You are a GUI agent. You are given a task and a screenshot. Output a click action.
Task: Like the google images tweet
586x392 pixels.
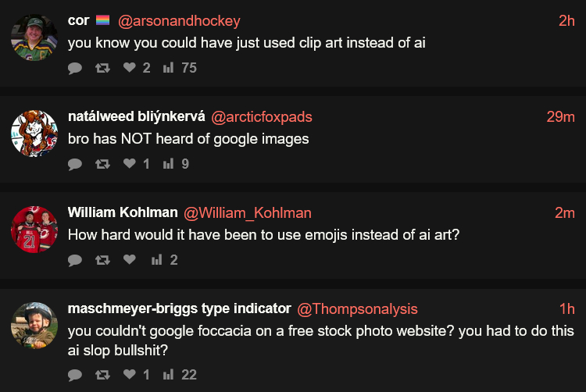click(x=129, y=164)
